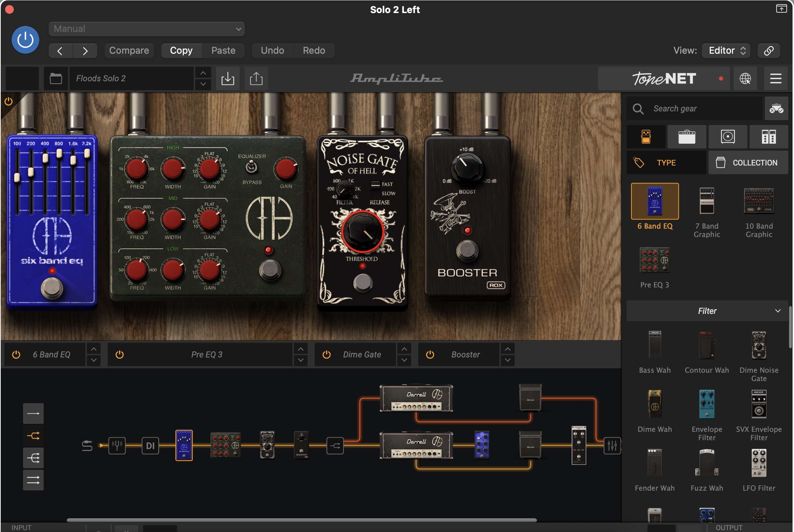This screenshot has height=532, width=794.
Task: Go to previous preset arrow
Action: (60, 51)
